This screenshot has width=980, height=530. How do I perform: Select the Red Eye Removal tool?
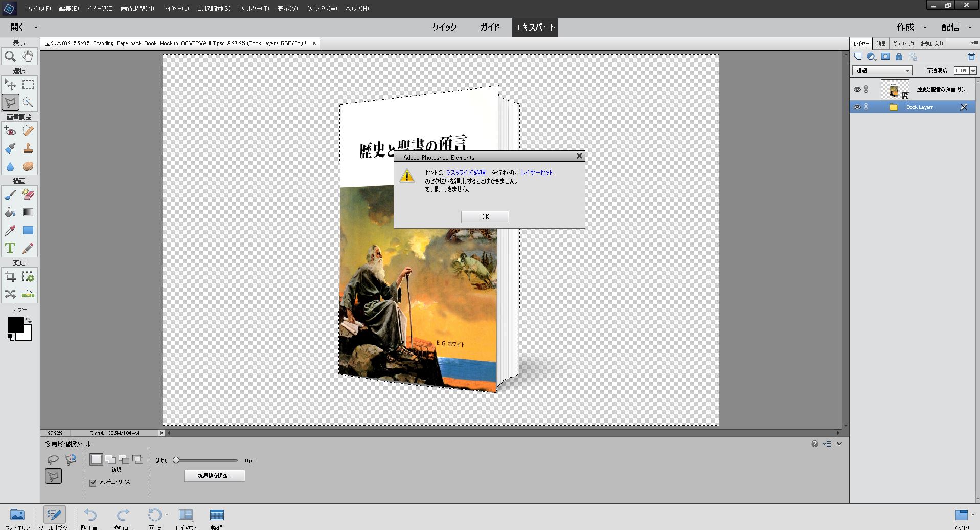pyautogui.click(x=10, y=130)
